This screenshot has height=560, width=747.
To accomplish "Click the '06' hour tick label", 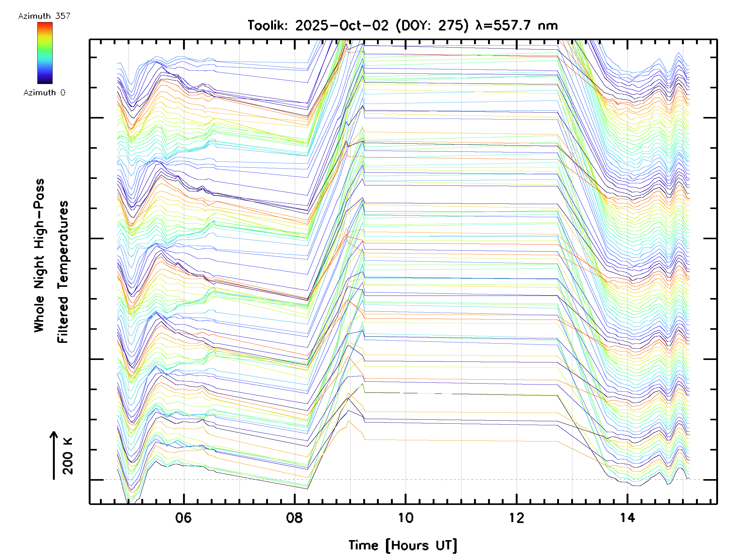I will coord(183,518).
